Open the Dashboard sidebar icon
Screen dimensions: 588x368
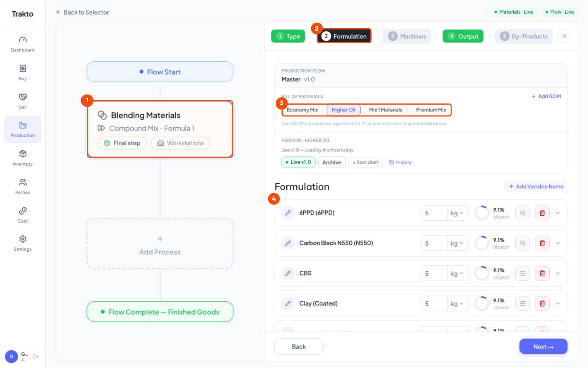click(x=23, y=40)
